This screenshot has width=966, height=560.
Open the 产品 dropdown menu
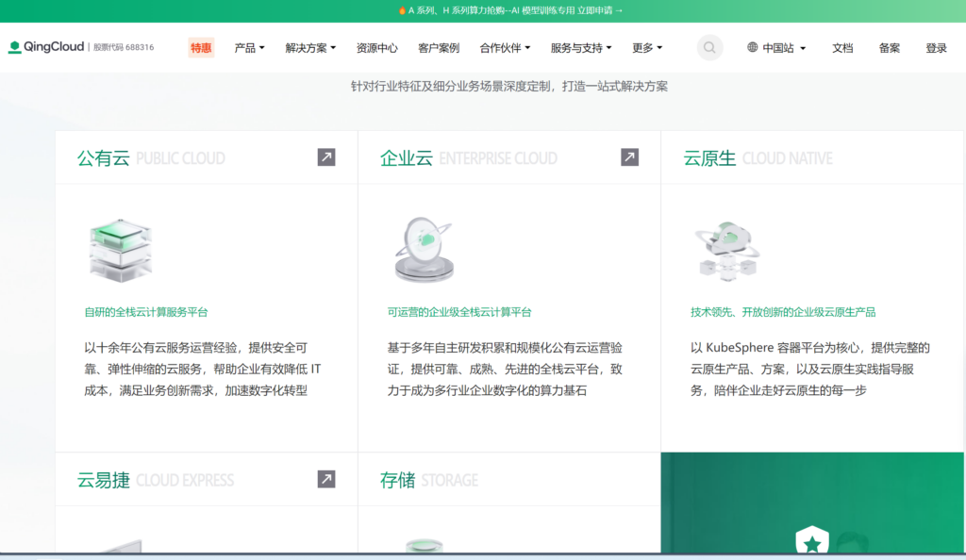click(249, 47)
